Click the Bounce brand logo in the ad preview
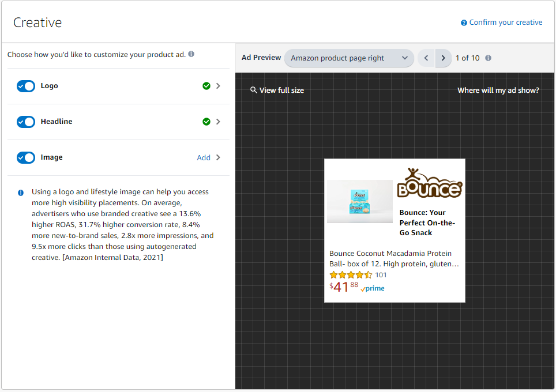 point(430,183)
